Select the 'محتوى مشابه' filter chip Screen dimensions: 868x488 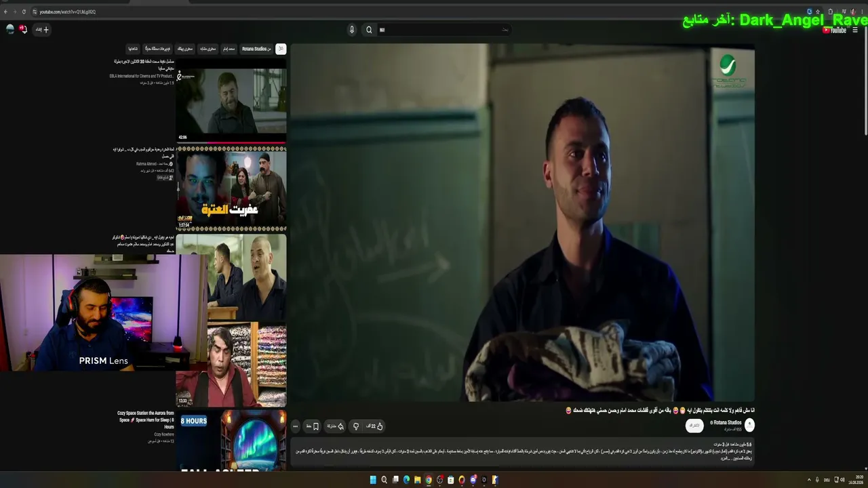tap(208, 49)
